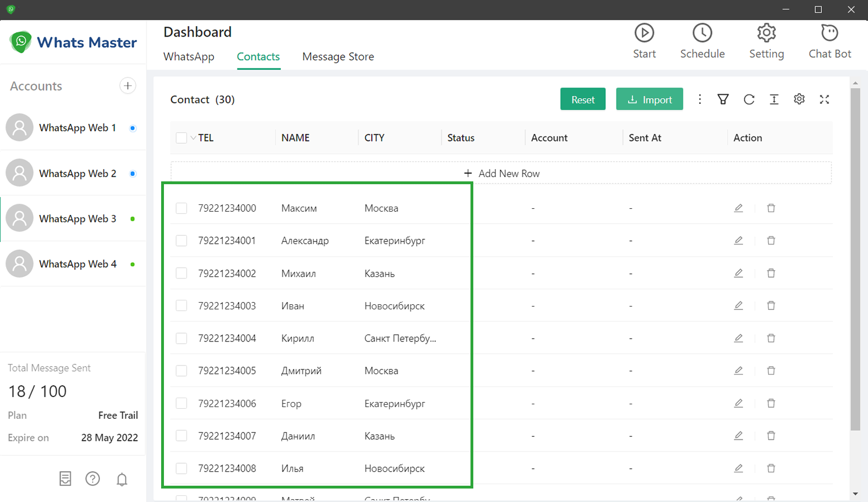Toggle the select-all header checkbox
The height and width of the screenshot is (502, 868).
tap(181, 138)
